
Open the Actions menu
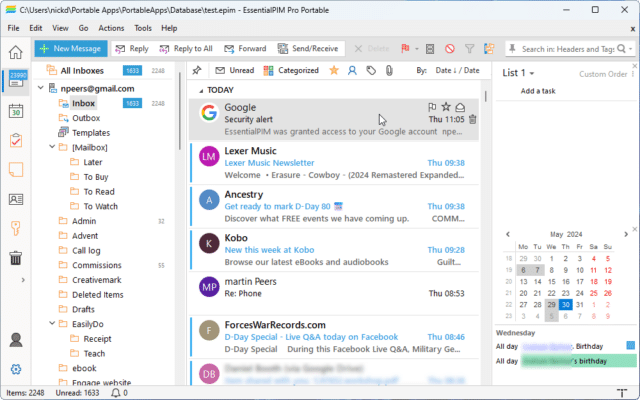tap(111, 28)
